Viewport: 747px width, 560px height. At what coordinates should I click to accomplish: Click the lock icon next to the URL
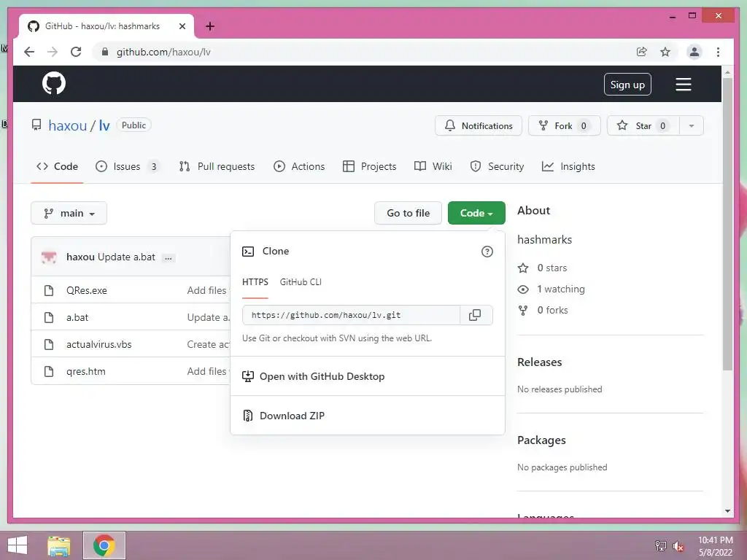coord(105,52)
